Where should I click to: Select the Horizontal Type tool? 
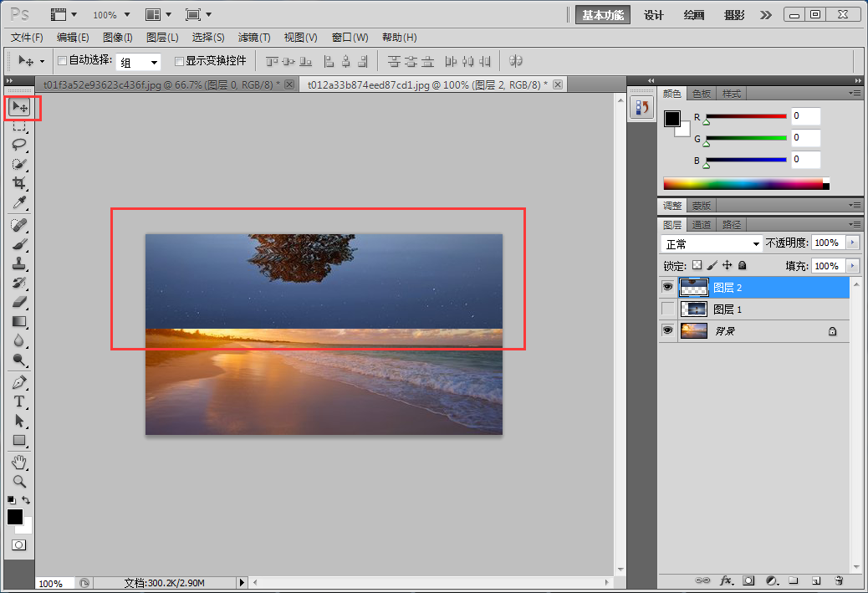[x=19, y=402]
